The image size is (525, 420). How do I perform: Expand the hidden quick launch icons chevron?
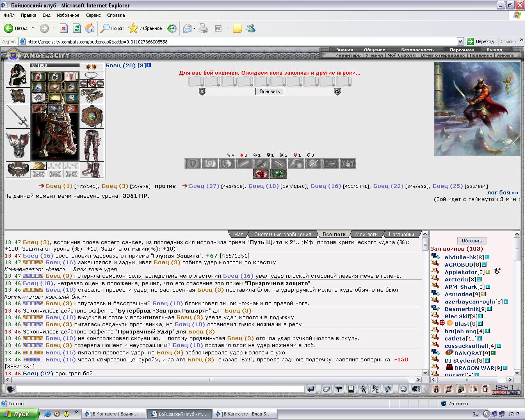pyautogui.click(x=76, y=412)
